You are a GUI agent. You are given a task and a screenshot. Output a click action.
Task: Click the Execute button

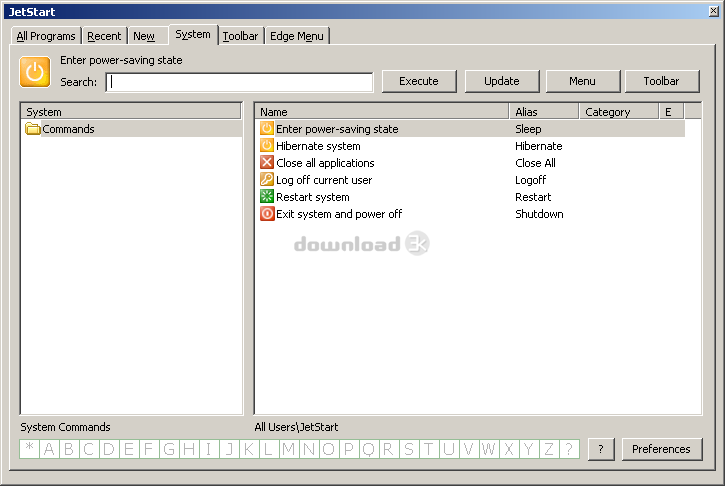coord(419,81)
